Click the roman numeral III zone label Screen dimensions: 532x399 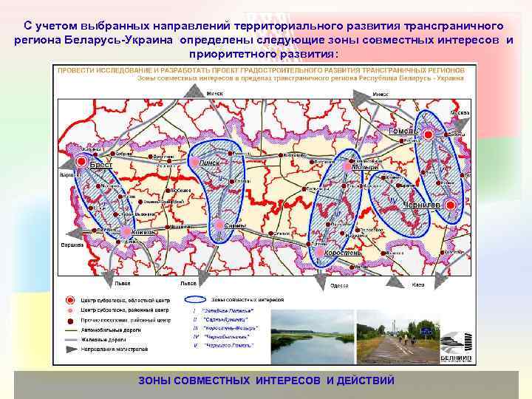pyautogui.click(x=338, y=214)
